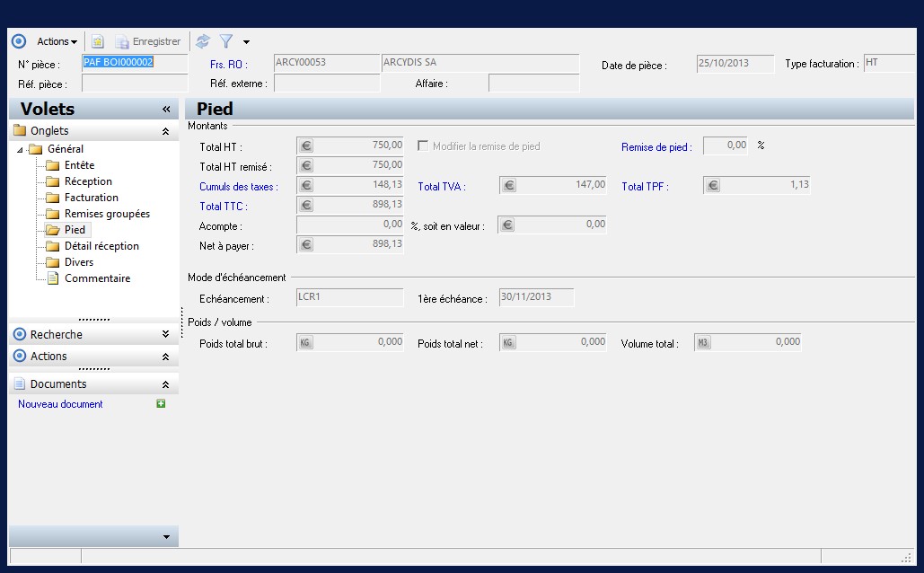Click the green plus icon for Nouveau document
The width and height of the screenshot is (924, 573).
tap(161, 404)
